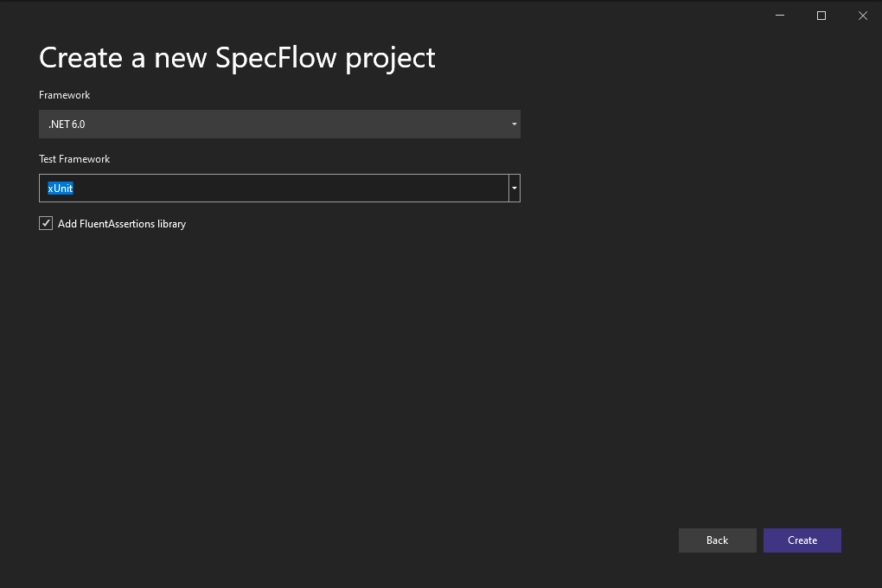Select the xUnit text in Test Framework field
Viewport: 882px width, 588px height.
point(59,188)
